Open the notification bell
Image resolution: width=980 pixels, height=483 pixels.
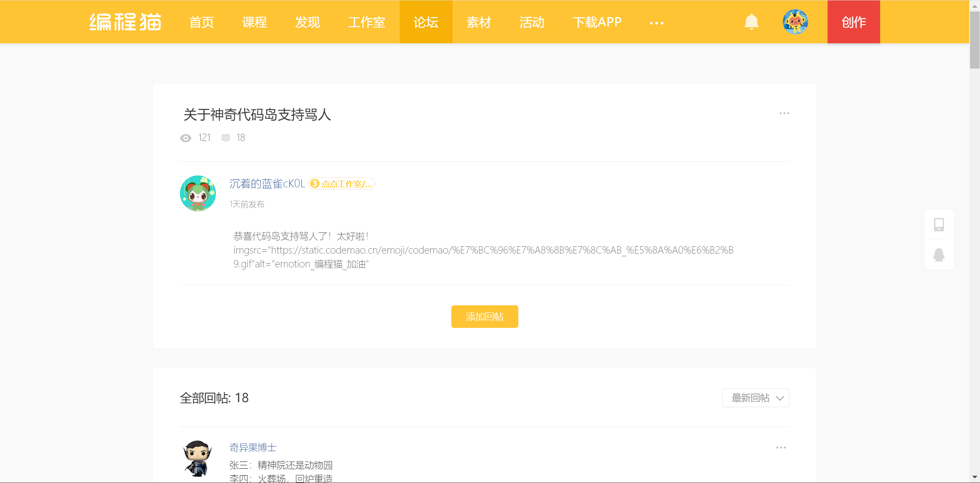751,22
